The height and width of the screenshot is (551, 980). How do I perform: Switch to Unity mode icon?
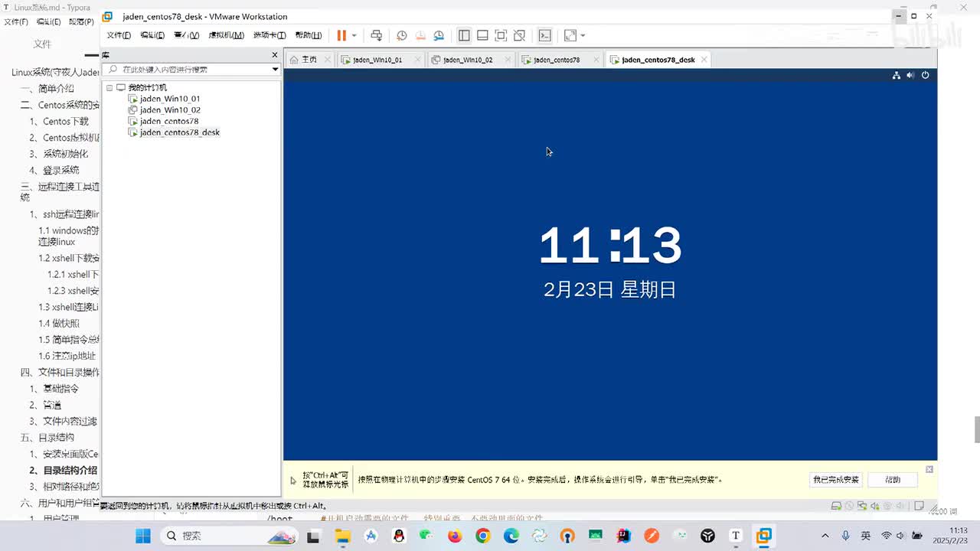pyautogui.click(x=519, y=35)
